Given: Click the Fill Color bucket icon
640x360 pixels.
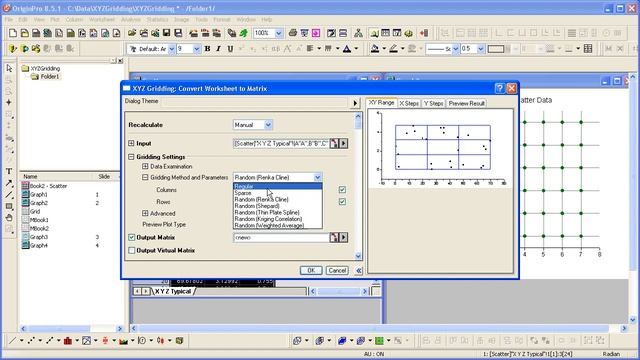Looking at the screenshot, I should point(375,49).
